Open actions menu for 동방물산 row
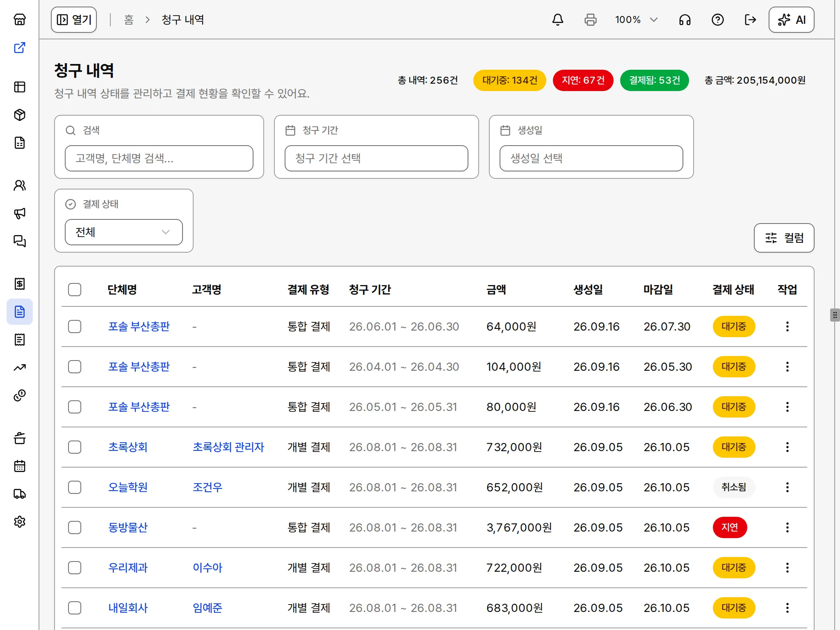This screenshot has height=630, width=840. click(x=787, y=527)
